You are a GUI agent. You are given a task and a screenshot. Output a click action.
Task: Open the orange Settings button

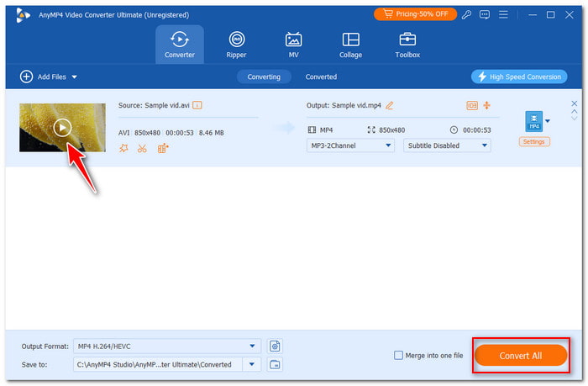(x=534, y=141)
